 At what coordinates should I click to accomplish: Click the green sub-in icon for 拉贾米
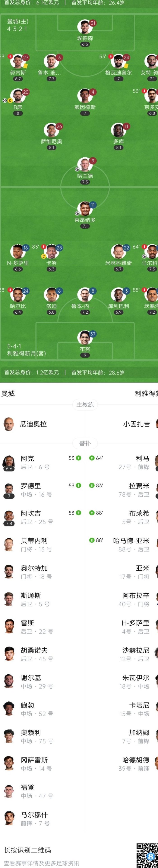click(x=91, y=486)
